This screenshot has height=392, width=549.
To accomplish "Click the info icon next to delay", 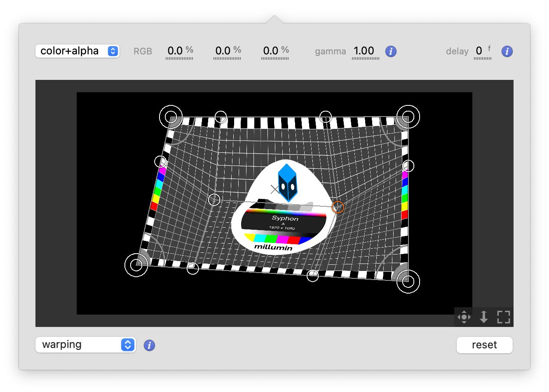I will point(507,51).
